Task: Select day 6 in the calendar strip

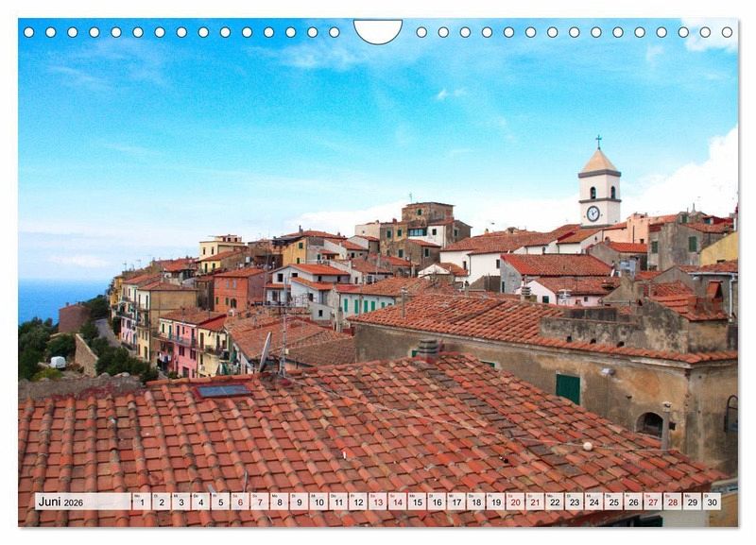Action: (239, 502)
